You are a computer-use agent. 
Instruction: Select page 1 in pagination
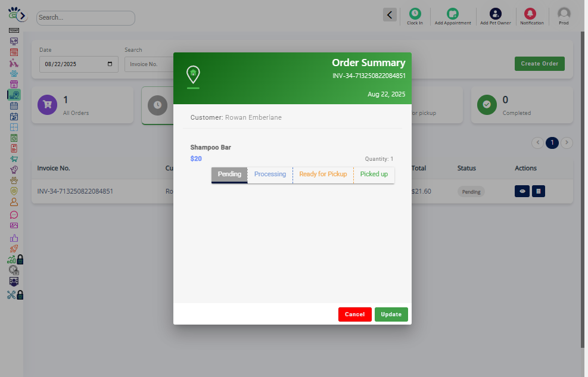click(552, 142)
